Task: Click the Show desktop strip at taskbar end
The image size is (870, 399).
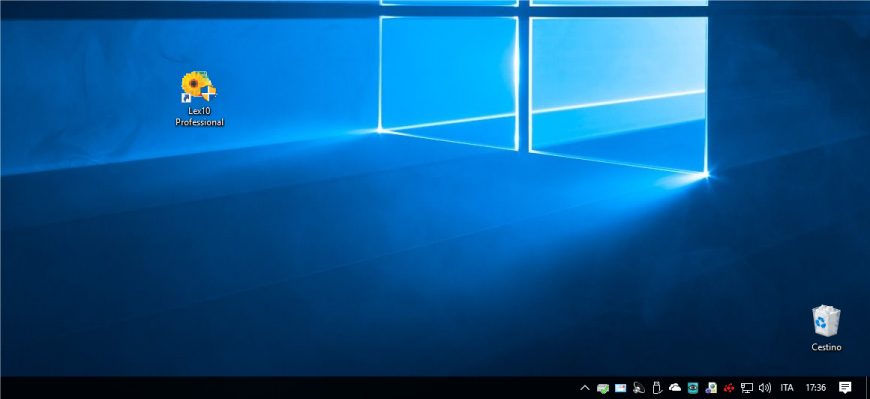Action: (x=867, y=388)
